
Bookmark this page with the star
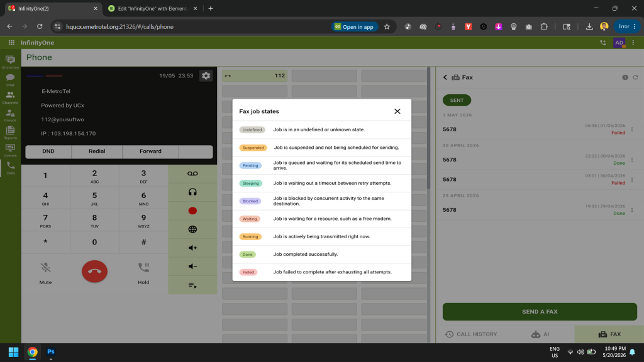pos(387,26)
